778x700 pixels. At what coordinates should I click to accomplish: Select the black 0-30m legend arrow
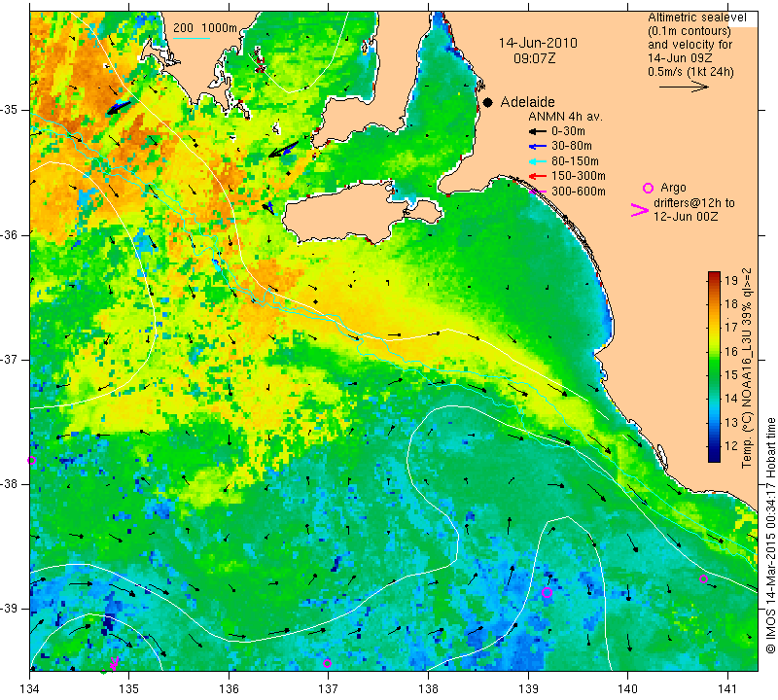[537, 131]
